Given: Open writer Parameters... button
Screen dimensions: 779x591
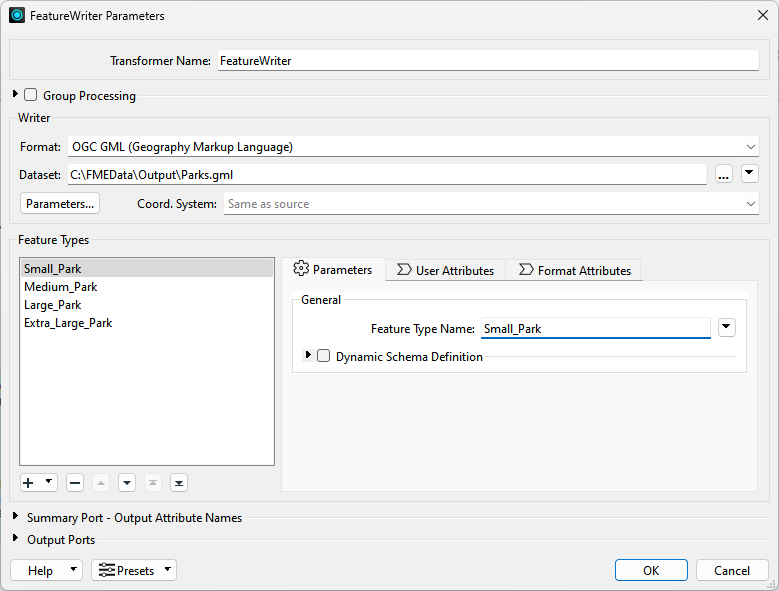Looking at the screenshot, I should [x=60, y=204].
